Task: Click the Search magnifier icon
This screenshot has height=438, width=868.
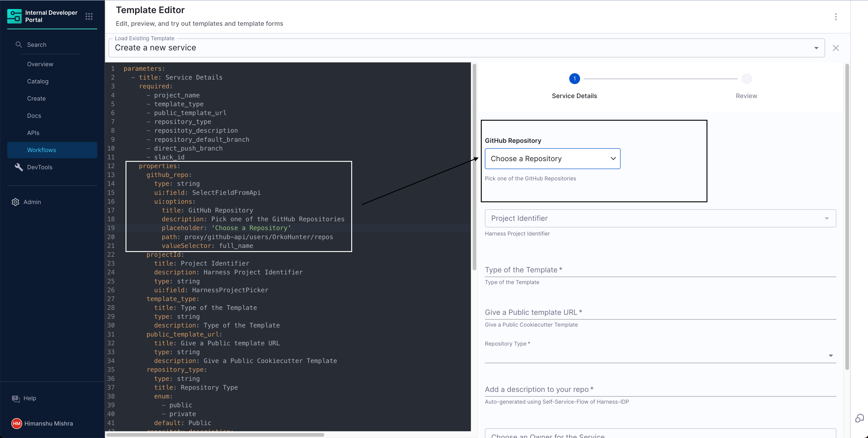Action: (x=19, y=45)
